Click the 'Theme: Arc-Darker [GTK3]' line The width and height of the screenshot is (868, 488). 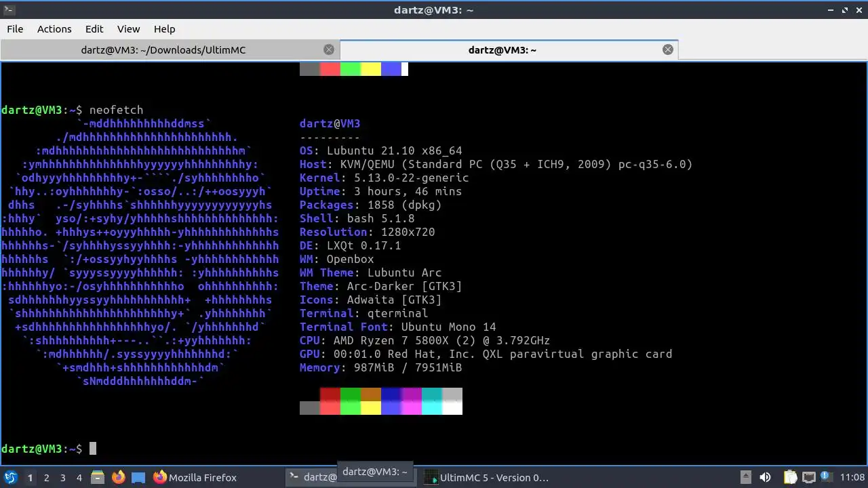[380, 286]
